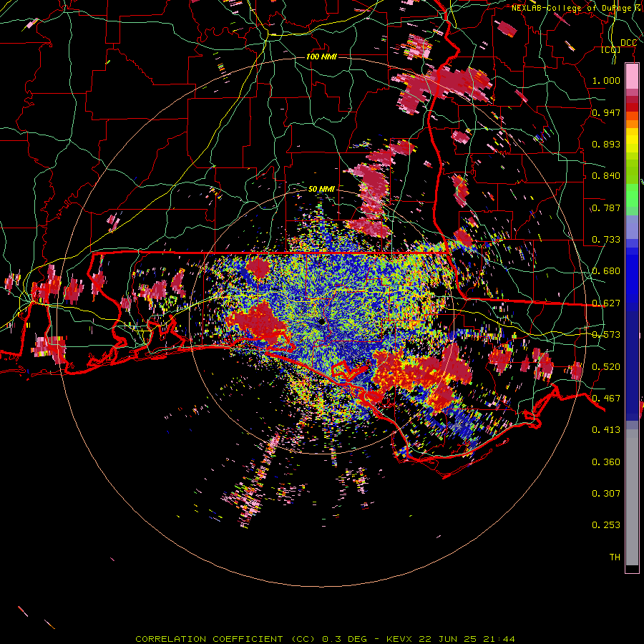
Task: Select the 0.520 scale value
Action: [606, 367]
